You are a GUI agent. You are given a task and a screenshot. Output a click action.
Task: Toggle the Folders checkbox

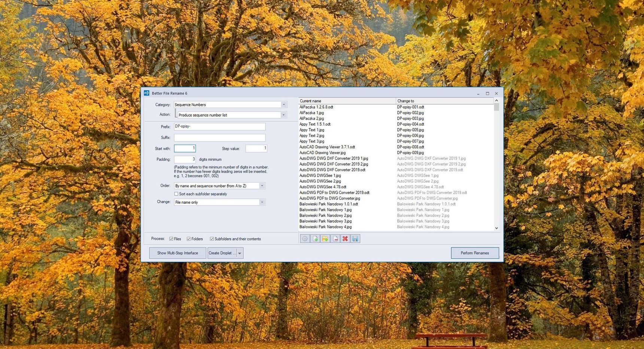(x=189, y=239)
